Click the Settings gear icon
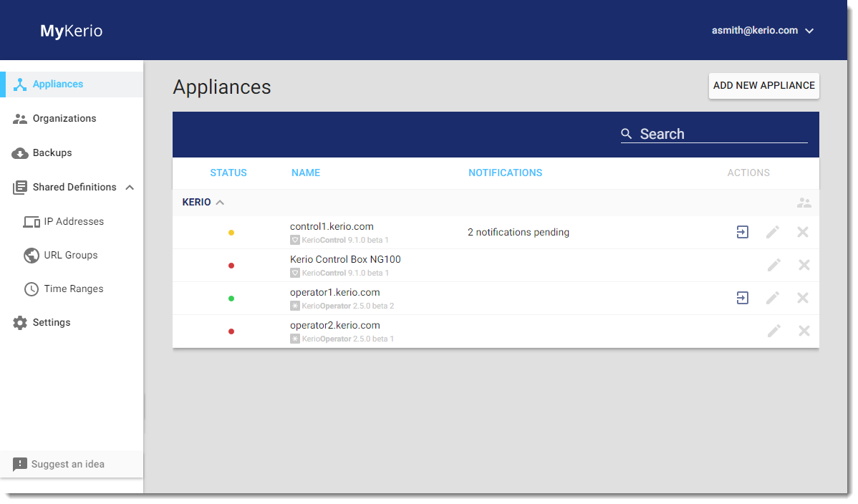 click(20, 323)
